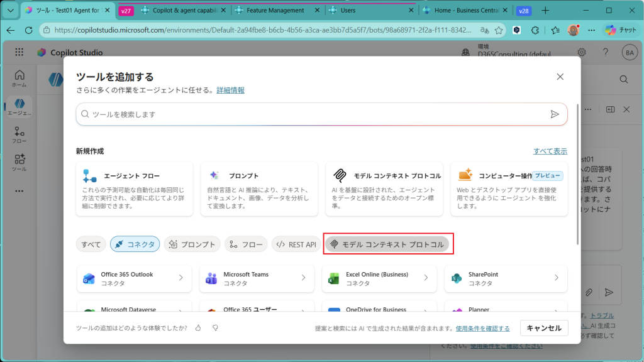Toggle the コネクタ filter chip
Screen dimensions: 644x362
coord(135,244)
